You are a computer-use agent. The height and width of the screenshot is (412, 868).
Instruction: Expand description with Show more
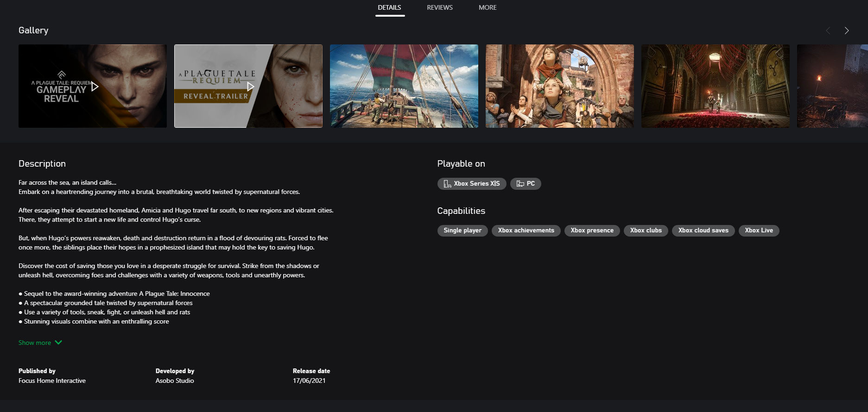[x=40, y=343]
